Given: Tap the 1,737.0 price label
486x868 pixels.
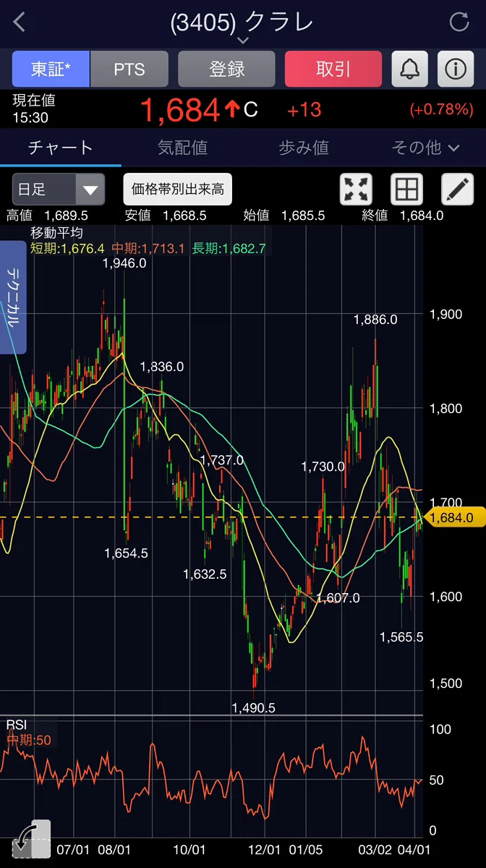Looking at the screenshot, I should coord(222,461).
